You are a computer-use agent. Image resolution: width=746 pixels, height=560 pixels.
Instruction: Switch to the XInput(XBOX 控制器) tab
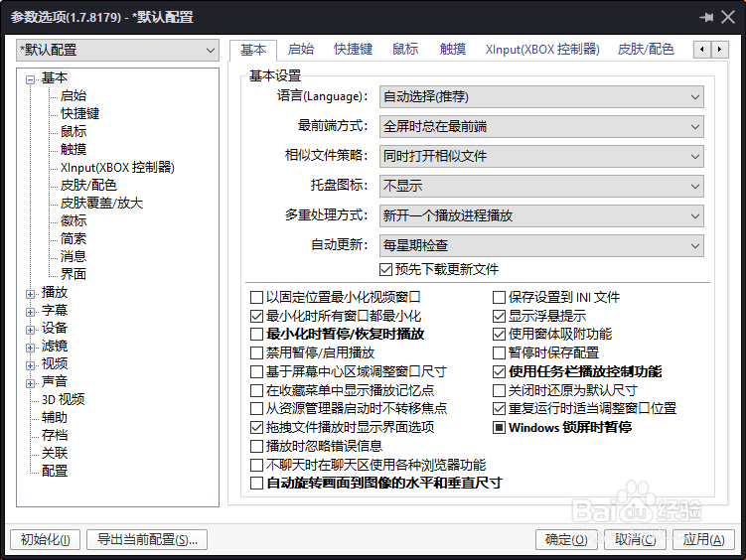point(542,49)
